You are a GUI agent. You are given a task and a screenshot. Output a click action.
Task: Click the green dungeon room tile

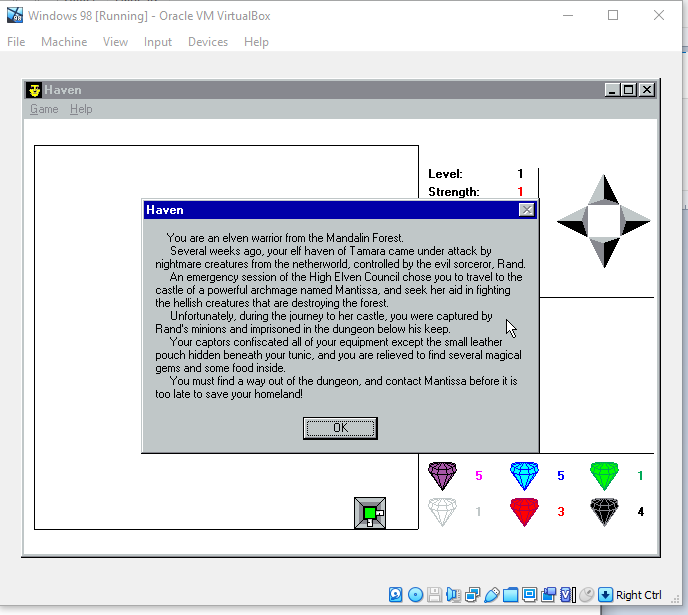tap(370, 513)
